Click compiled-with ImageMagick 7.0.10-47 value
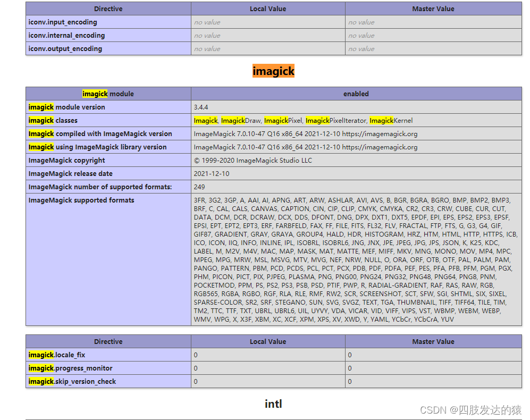The width and height of the screenshot is (530, 420). [x=306, y=133]
